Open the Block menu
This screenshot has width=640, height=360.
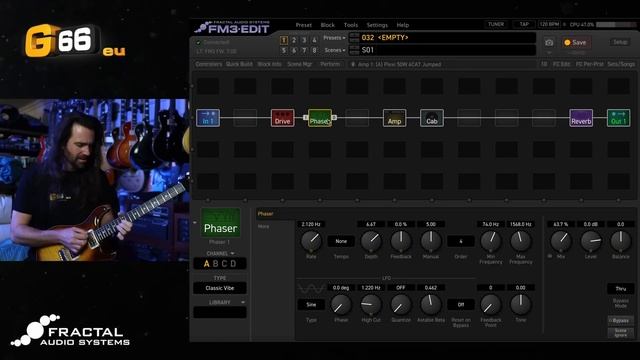click(x=327, y=25)
